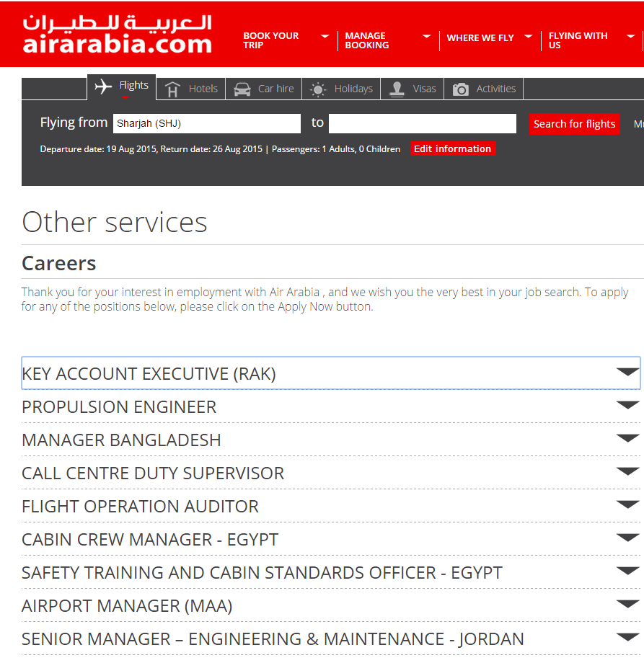The width and height of the screenshot is (644, 663).
Task: Expand the Manager Bangladesh arrow
Action: [627, 438]
